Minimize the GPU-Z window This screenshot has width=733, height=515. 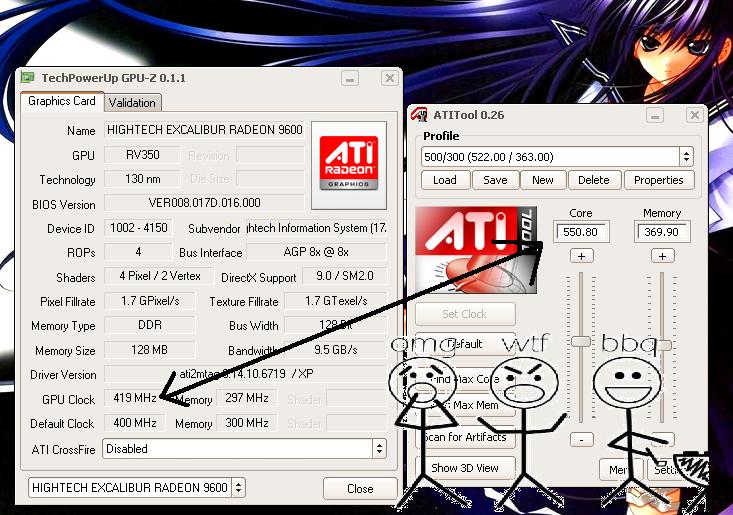[350, 78]
